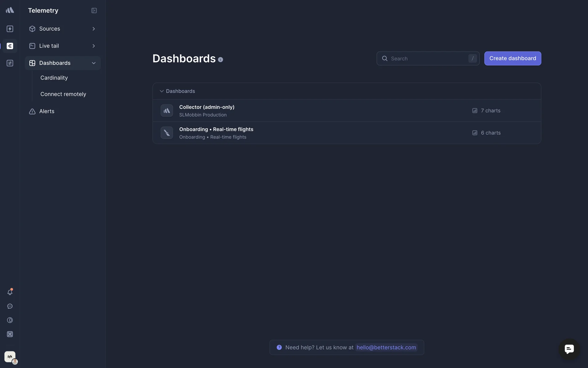Viewport: 588px width, 368px height.
Task: Open the sliders settings icon in rail
Action: [x=10, y=63]
